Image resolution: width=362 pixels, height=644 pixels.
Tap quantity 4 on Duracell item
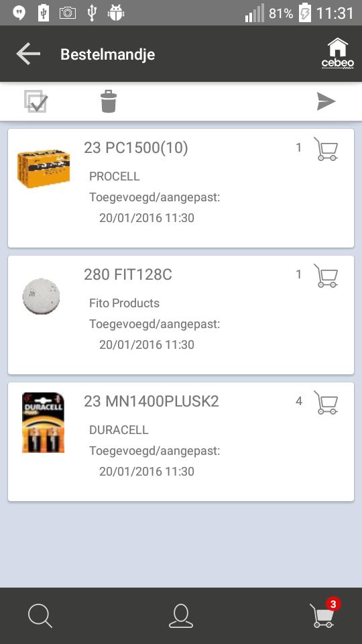299,401
